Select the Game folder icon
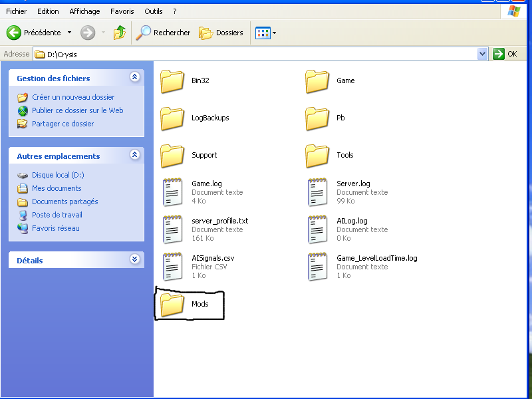 click(317, 81)
